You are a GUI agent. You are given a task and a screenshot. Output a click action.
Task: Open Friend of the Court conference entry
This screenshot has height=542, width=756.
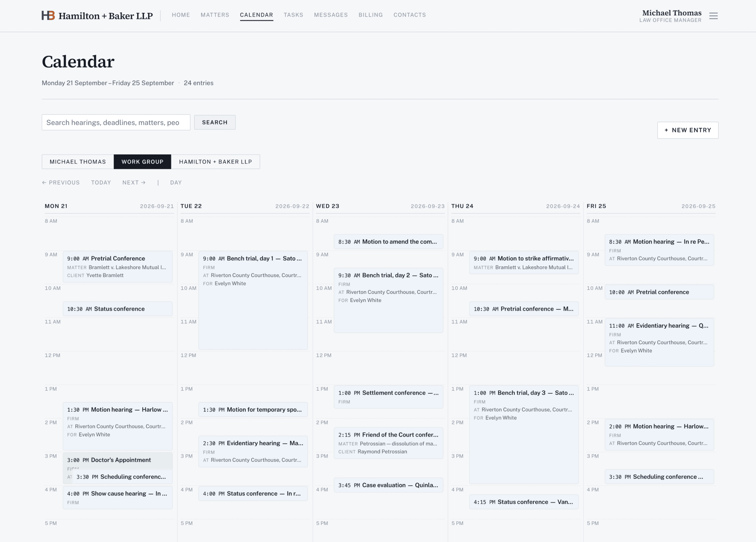(388, 443)
